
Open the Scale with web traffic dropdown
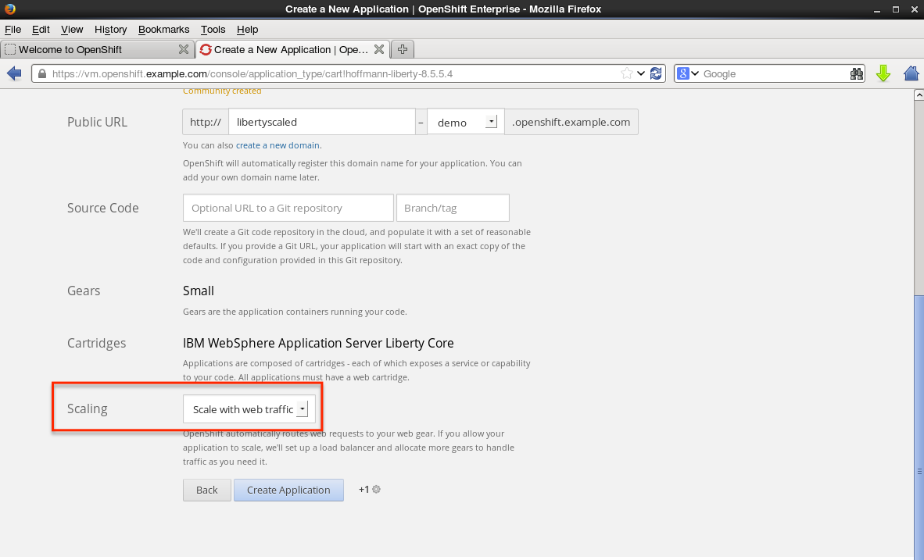249,409
